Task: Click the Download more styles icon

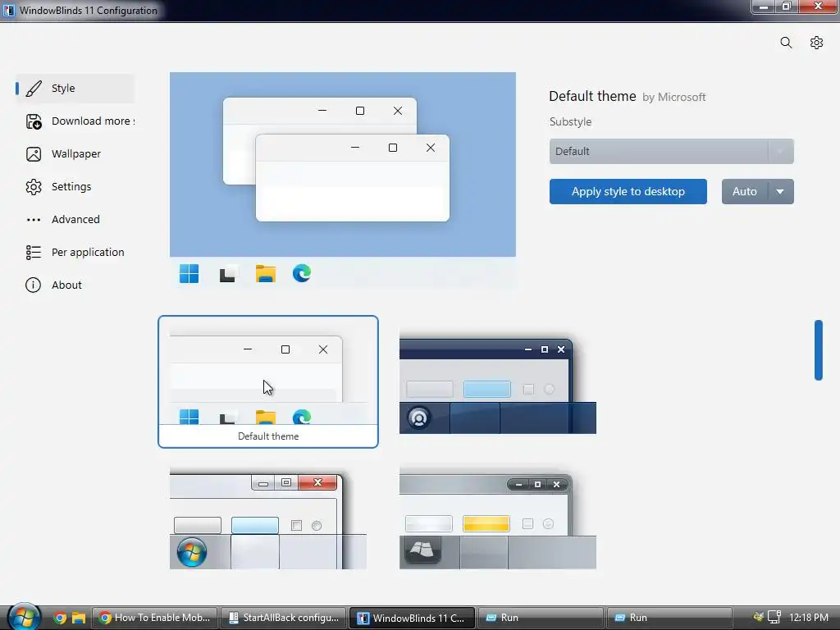Action: pos(34,121)
